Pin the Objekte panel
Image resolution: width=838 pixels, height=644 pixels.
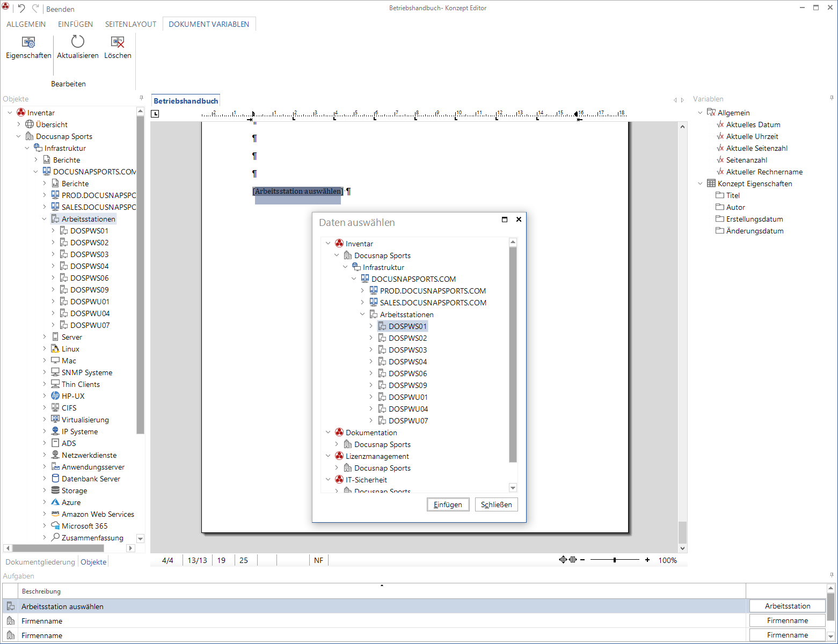point(141,98)
